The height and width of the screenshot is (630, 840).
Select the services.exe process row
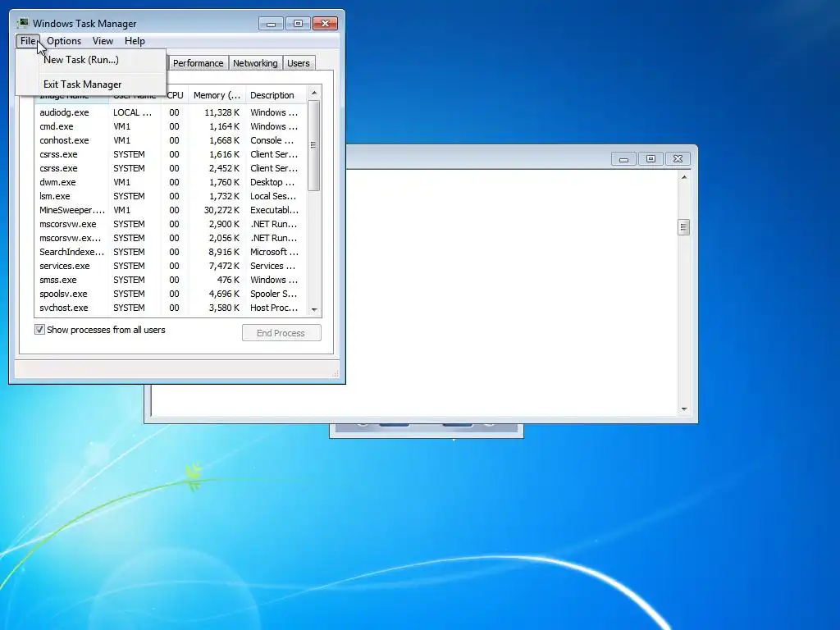(171, 266)
